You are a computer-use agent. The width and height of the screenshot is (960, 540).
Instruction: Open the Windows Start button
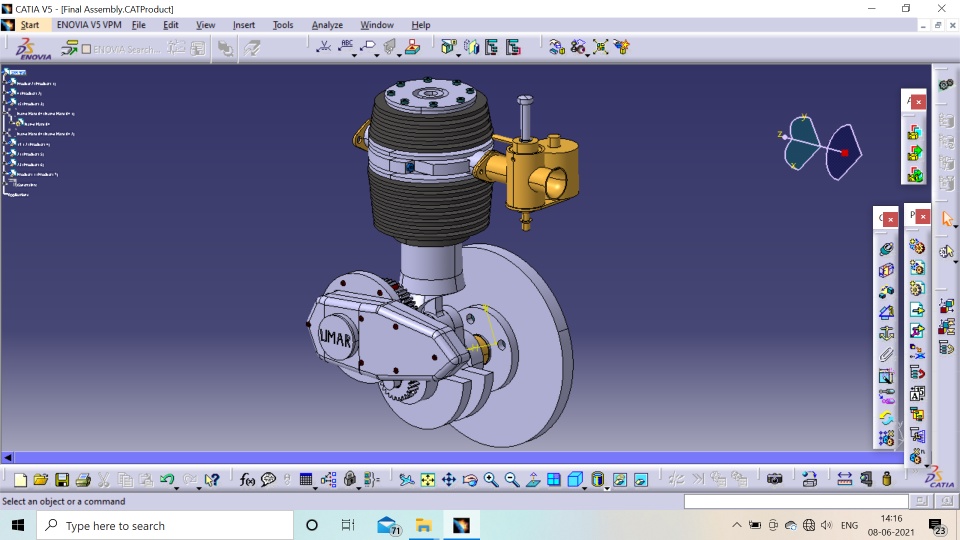click(18, 525)
